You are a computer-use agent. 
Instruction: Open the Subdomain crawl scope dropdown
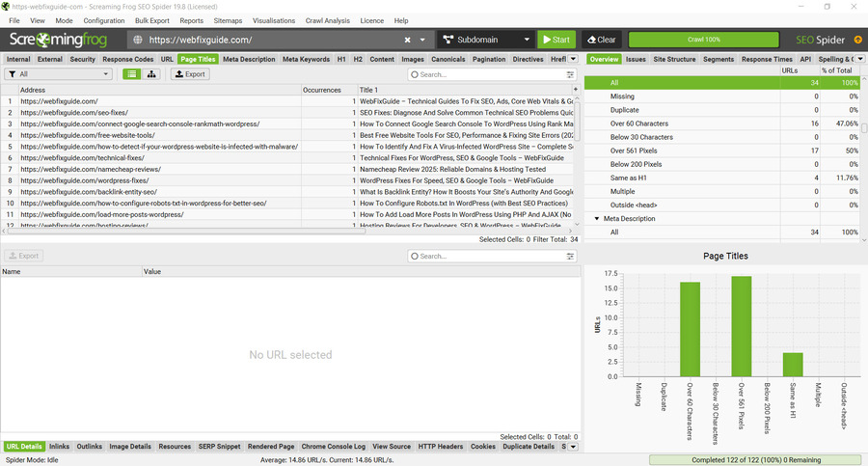click(x=487, y=40)
